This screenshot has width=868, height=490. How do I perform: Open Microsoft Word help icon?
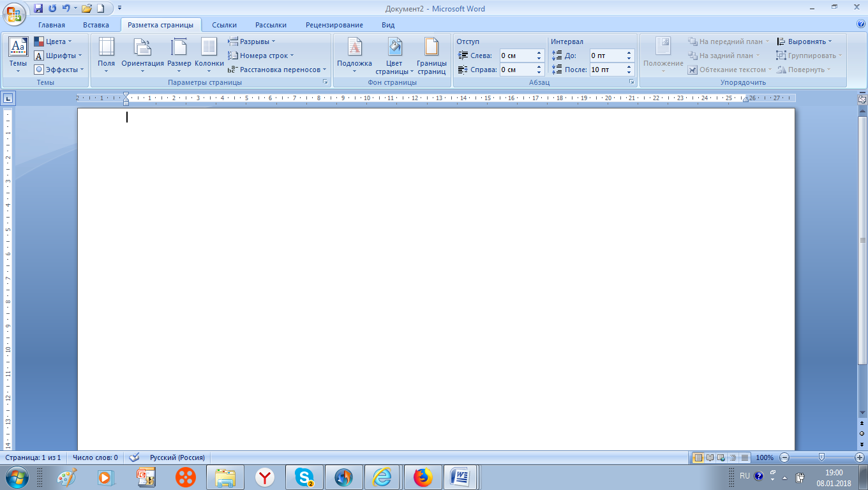(x=861, y=24)
